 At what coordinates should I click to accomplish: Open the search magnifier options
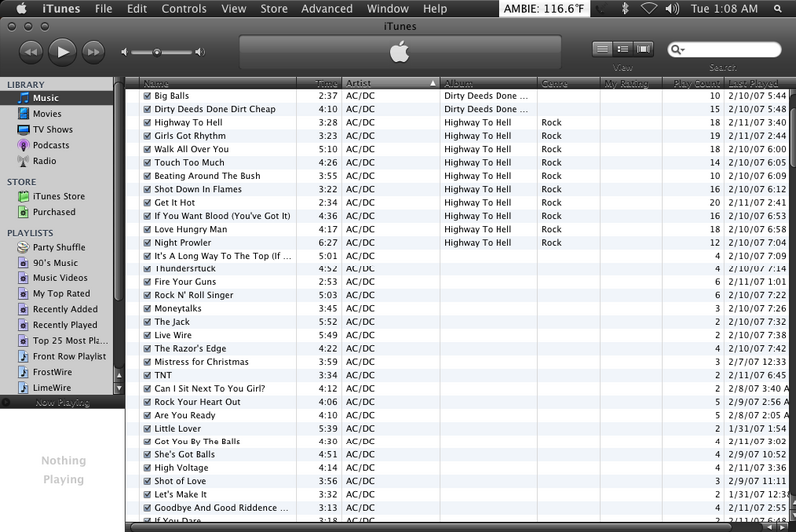[677, 49]
